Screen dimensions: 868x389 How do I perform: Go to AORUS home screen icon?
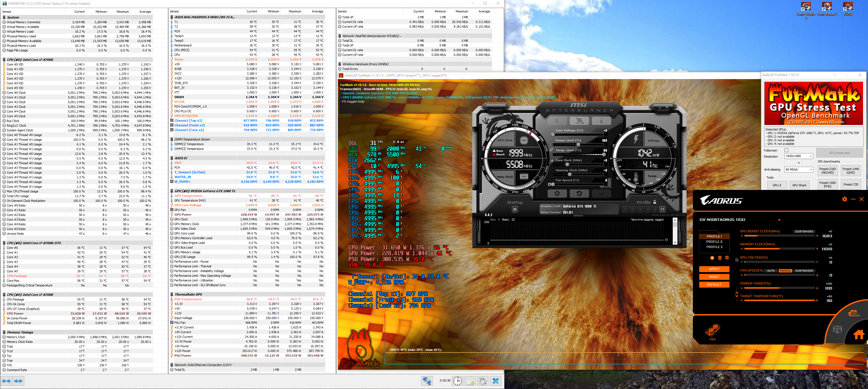(859, 335)
